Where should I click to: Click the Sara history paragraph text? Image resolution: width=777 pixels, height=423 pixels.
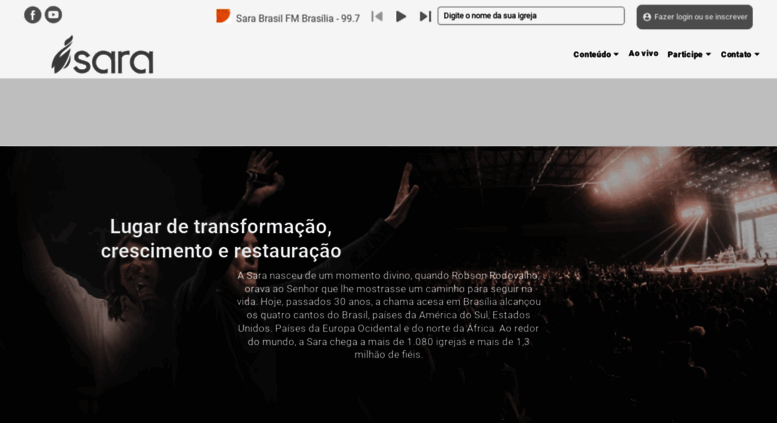388,315
